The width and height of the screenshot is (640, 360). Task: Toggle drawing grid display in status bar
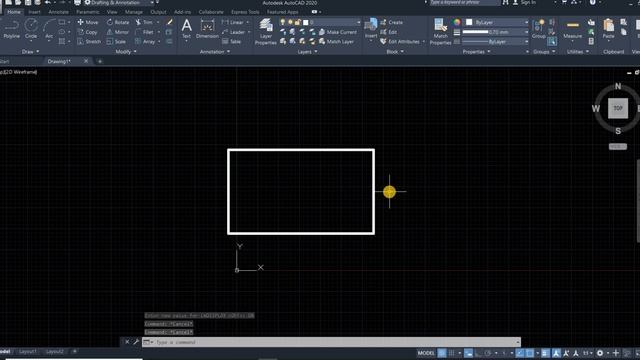(442, 353)
